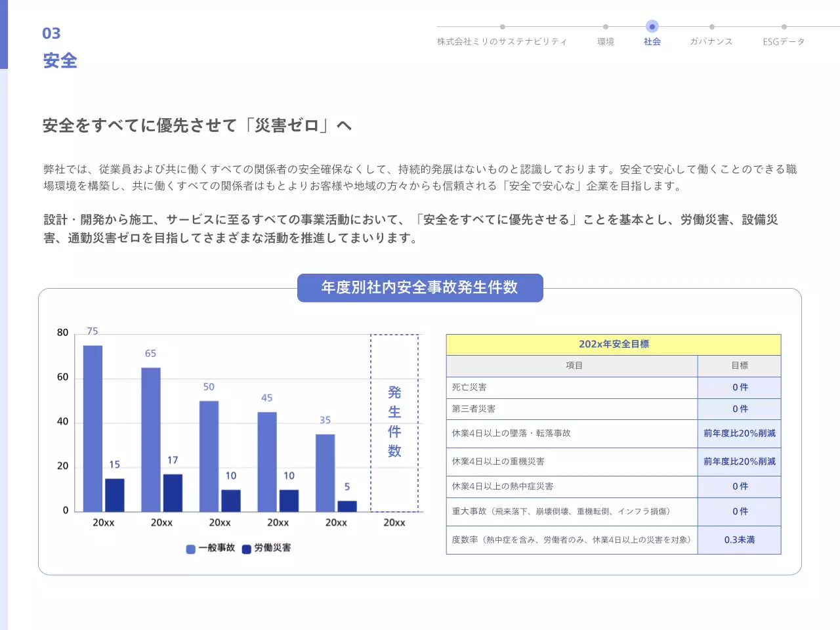
Task: Select the 0.3未満 target cell
Action: coord(739,539)
